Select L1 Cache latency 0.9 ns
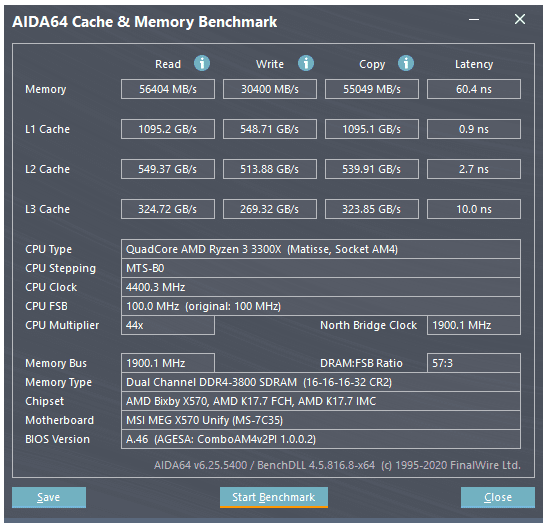Viewport: 551px width, 529px height. (x=474, y=129)
